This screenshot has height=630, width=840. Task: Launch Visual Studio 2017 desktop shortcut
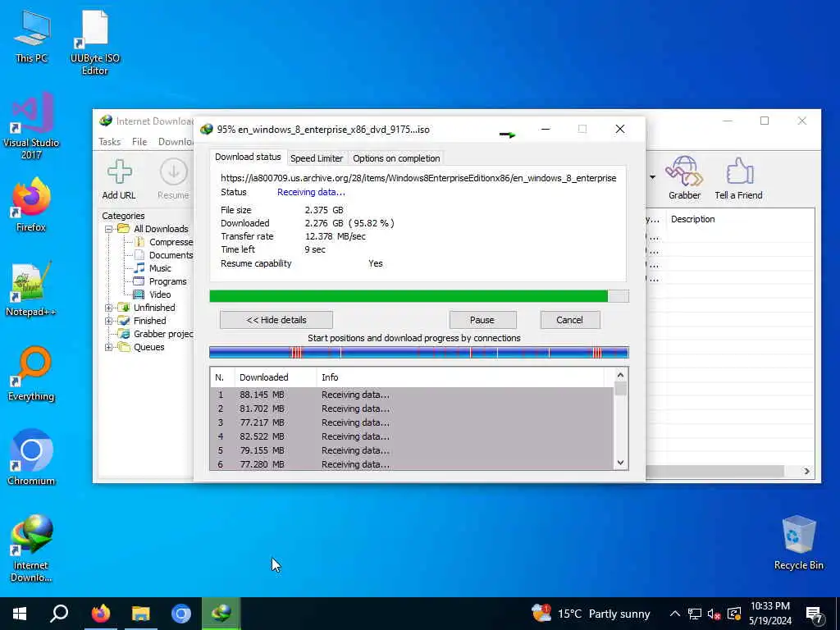point(31,126)
